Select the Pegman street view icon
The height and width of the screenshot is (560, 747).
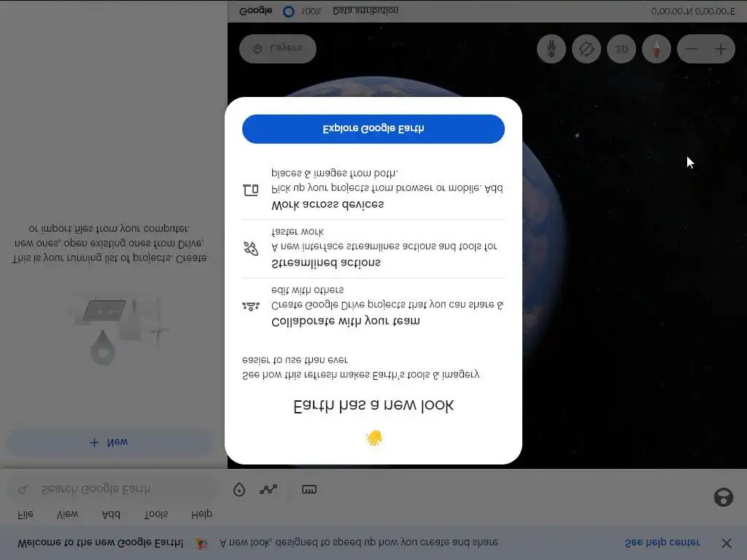[x=551, y=49]
